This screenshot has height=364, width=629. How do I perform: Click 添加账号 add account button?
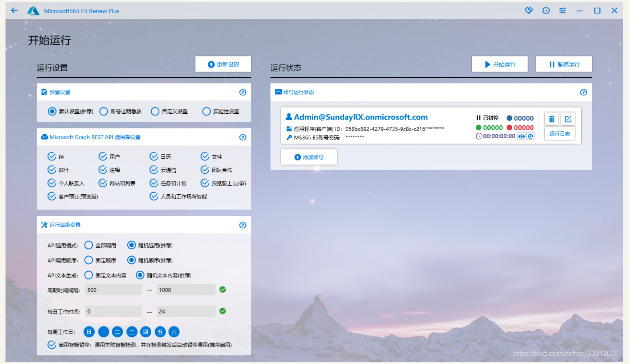[x=309, y=157]
